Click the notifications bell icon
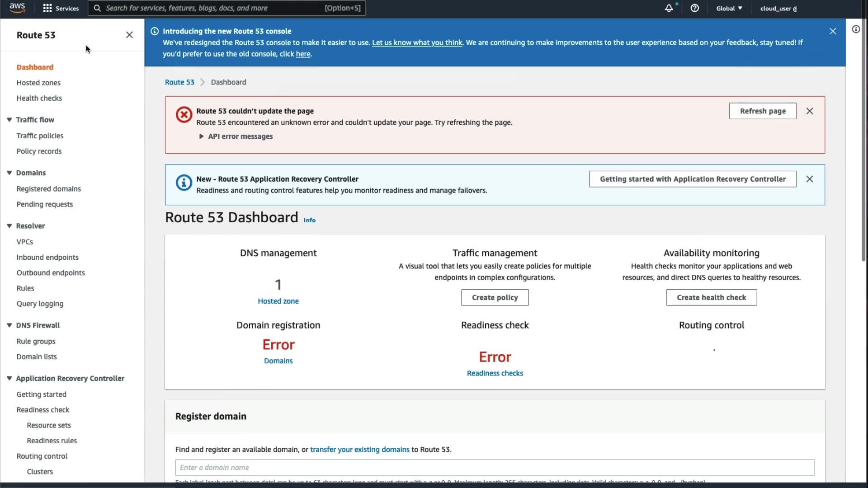Image resolution: width=868 pixels, height=488 pixels. 669,8
